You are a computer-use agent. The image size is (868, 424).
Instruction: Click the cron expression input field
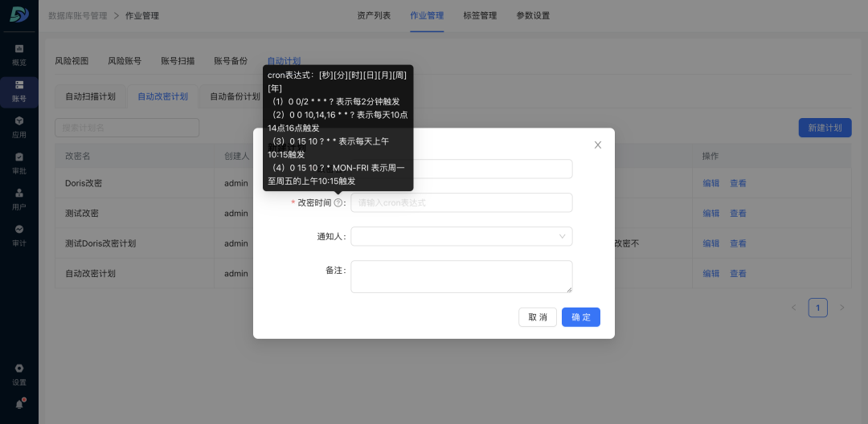(461, 203)
